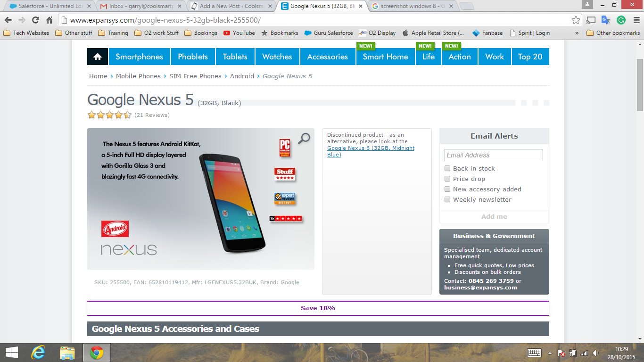Show hidden tray icons arrow
The image size is (644, 362).
coord(550,353)
